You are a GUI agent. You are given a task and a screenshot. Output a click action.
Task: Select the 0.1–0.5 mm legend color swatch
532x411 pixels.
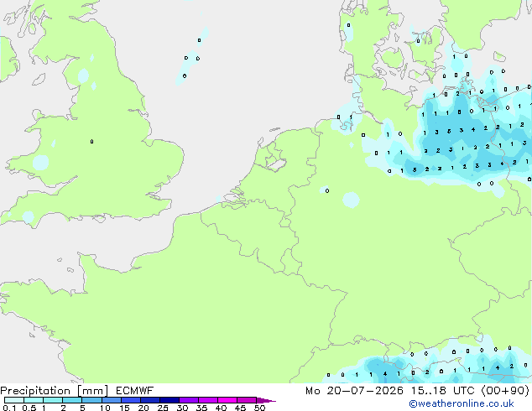(x=14, y=400)
